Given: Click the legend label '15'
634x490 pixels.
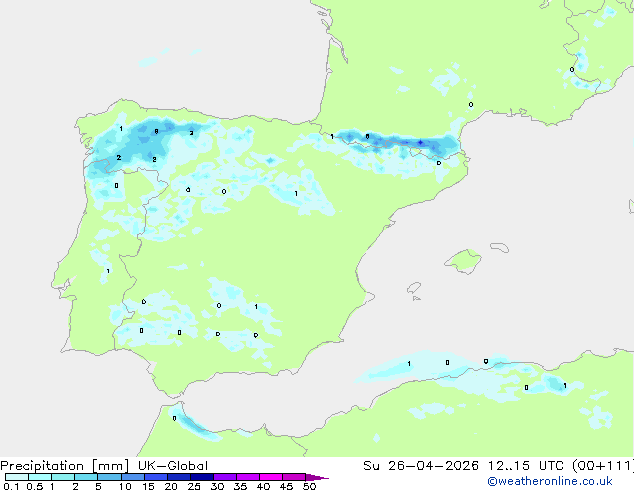Looking at the screenshot, I should (148, 486).
